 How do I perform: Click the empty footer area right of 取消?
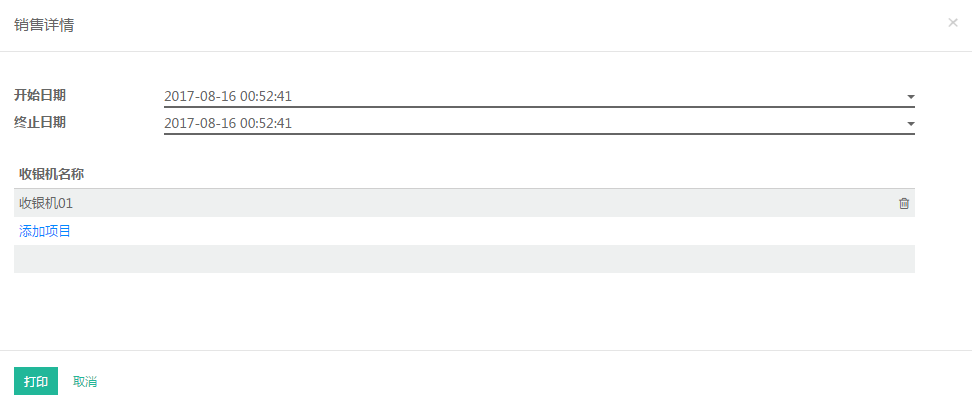point(533,381)
